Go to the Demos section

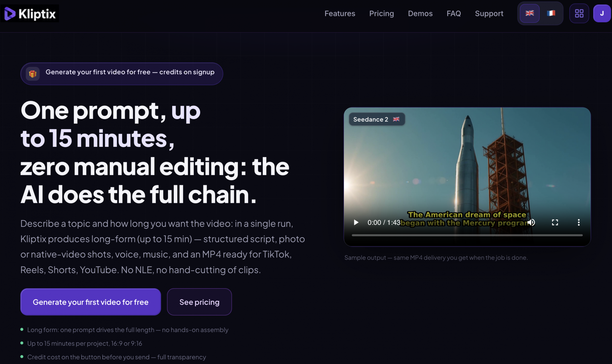point(420,13)
